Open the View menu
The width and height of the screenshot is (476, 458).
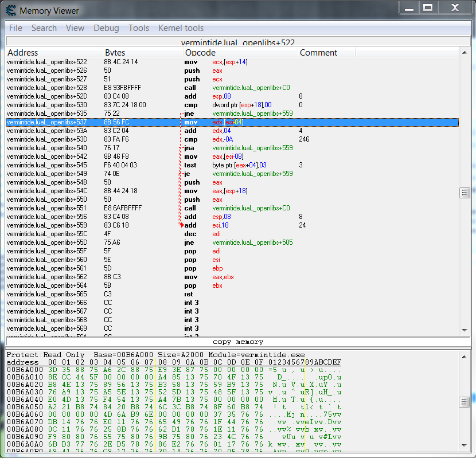75,28
